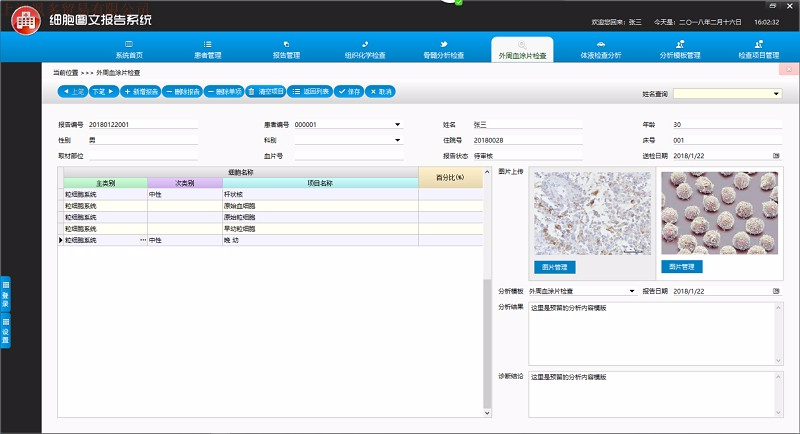The width and height of the screenshot is (800, 434).
Task: Click the 取消 cancel button
Action: [380, 92]
